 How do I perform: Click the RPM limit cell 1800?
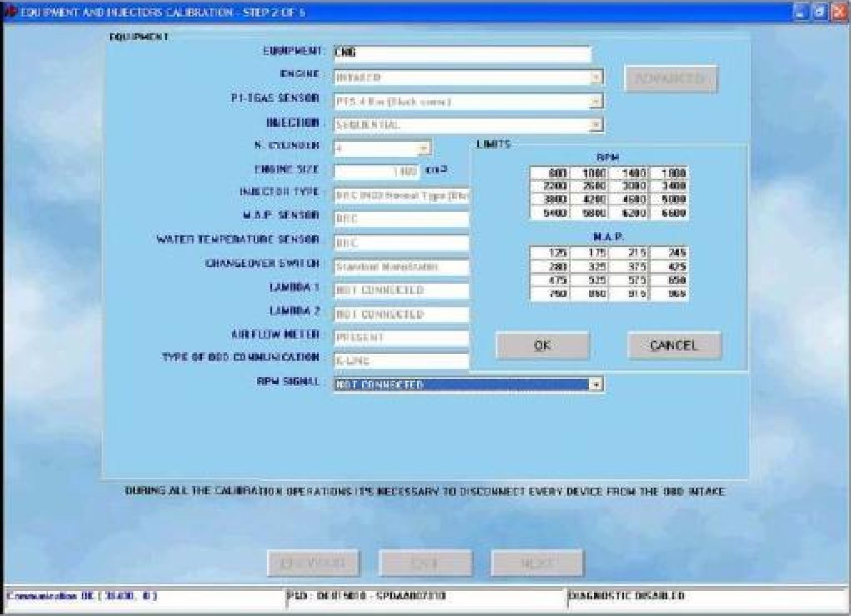(x=668, y=173)
